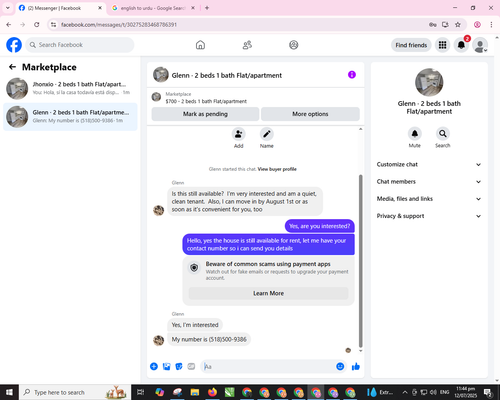Open Jhonxio conversation in Marketplace list
Screen dimensions: 500x400
[x=70, y=89]
